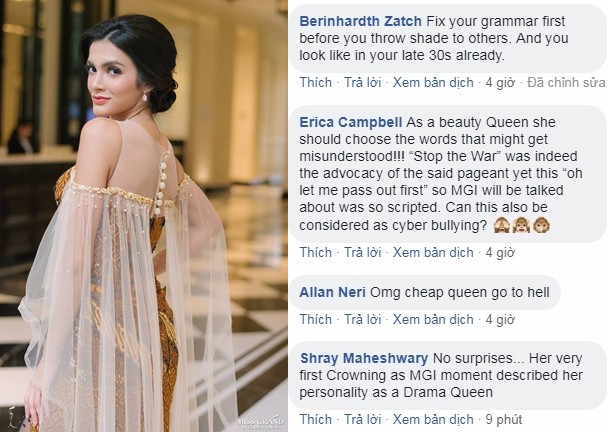608x432 pixels.
Task: Translate Berinhardth Zatch's comment with Xem bản dịch
Action: click(x=433, y=83)
